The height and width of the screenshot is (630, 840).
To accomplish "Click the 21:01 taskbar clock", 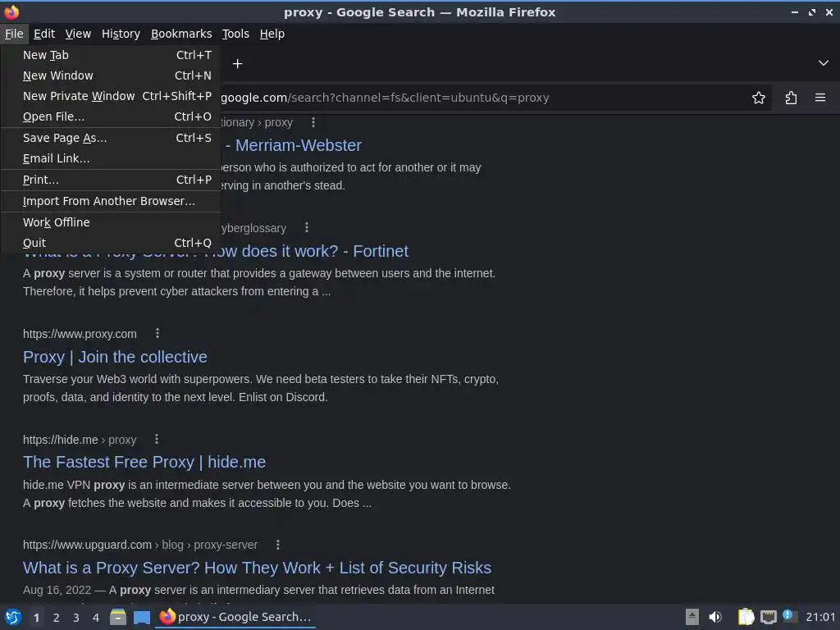I will pyautogui.click(x=820, y=617).
